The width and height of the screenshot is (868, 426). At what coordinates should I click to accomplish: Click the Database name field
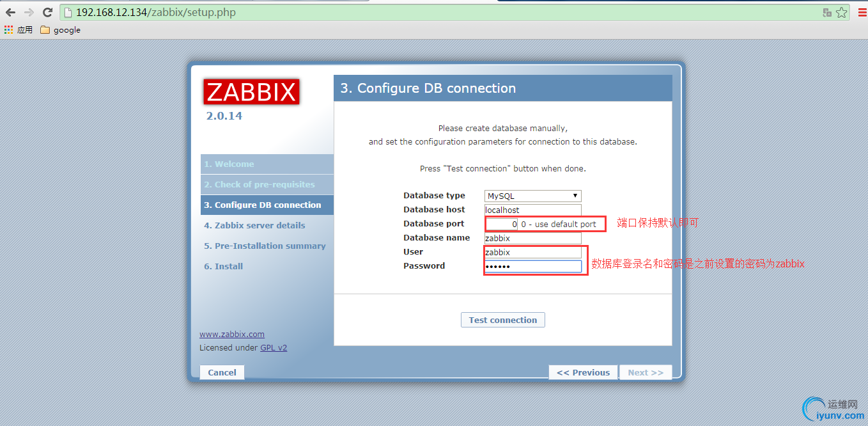(x=533, y=238)
